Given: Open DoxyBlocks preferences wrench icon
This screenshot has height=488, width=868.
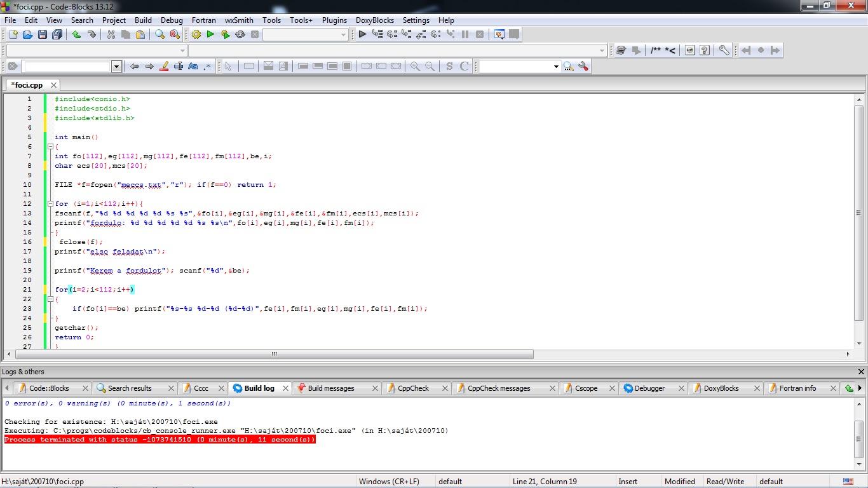Looking at the screenshot, I should [x=724, y=50].
